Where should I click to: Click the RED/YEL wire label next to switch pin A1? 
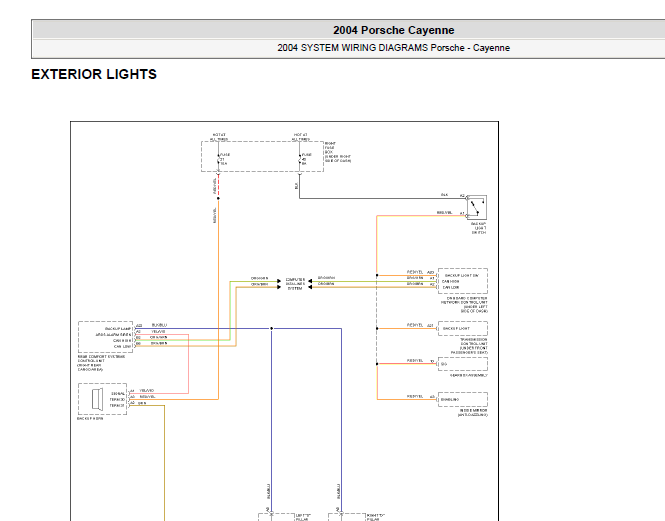tap(444, 213)
